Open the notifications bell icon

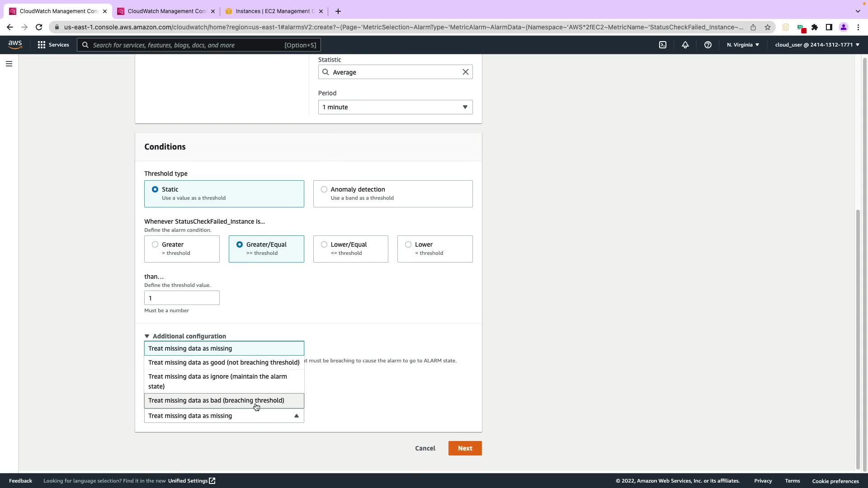685,45
